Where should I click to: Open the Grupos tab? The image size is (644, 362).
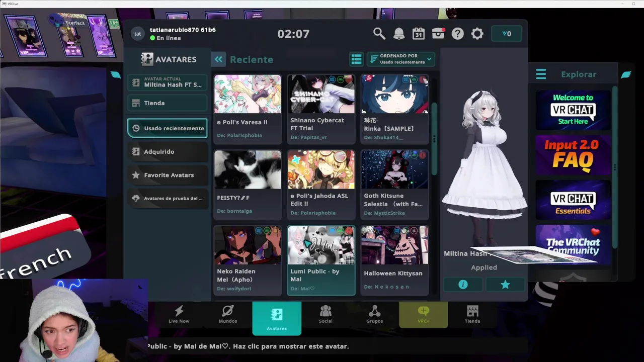point(374,315)
